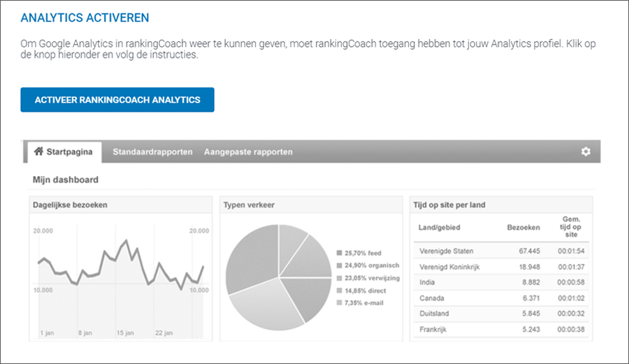The width and height of the screenshot is (629, 364).
Task: Select the India row
Action: point(501,282)
